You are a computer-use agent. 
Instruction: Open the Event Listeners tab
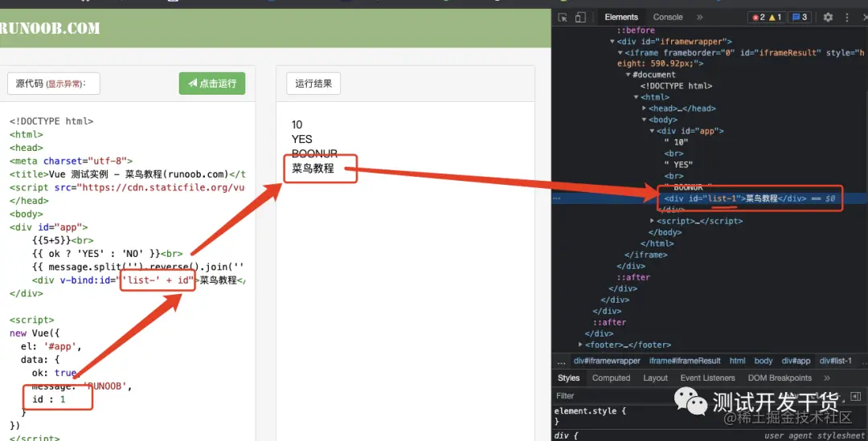click(x=707, y=378)
